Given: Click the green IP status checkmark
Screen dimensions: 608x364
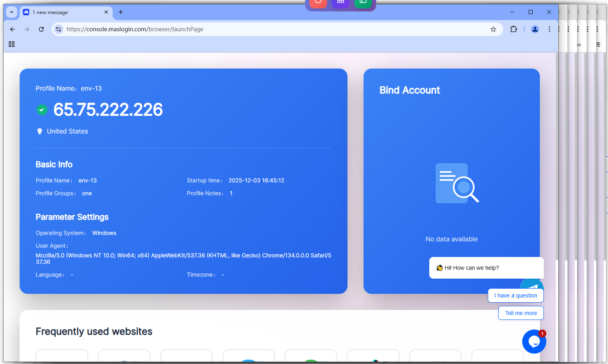Looking at the screenshot, I should click(42, 110).
